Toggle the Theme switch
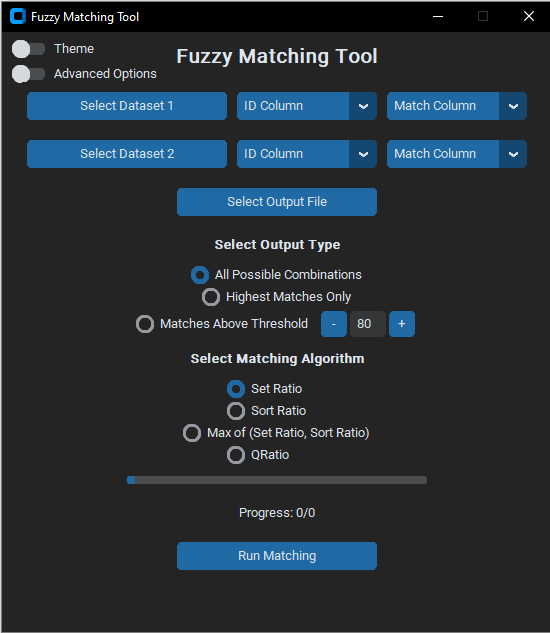 click(28, 49)
